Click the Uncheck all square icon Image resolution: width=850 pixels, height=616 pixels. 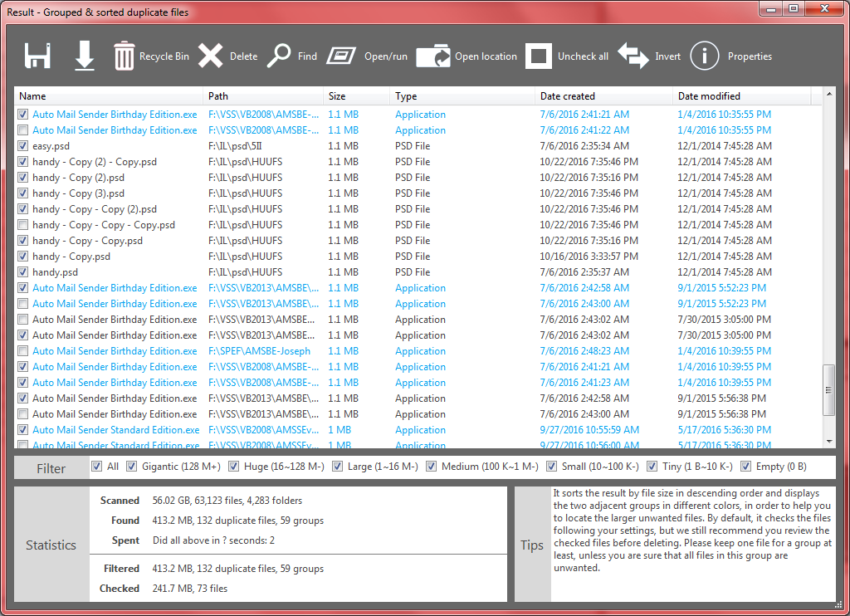pyautogui.click(x=538, y=56)
